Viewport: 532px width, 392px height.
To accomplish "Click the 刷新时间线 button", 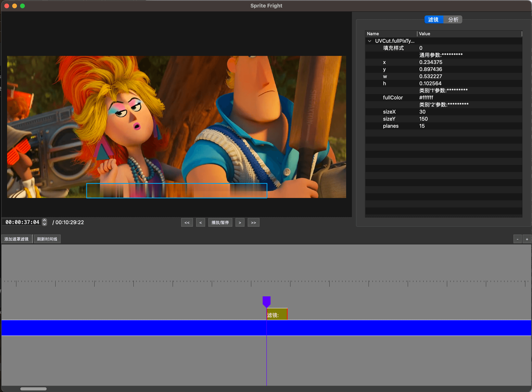I will tap(47, 239).
